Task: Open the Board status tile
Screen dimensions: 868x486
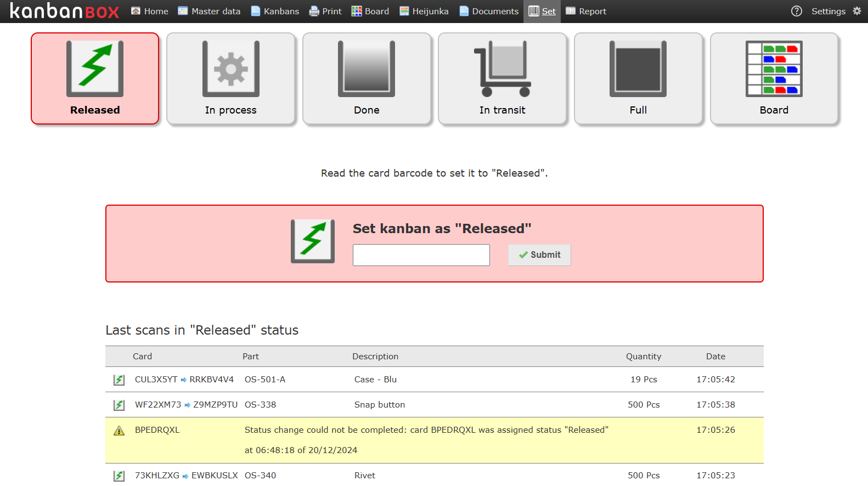Action: click(x=774, y=78)
